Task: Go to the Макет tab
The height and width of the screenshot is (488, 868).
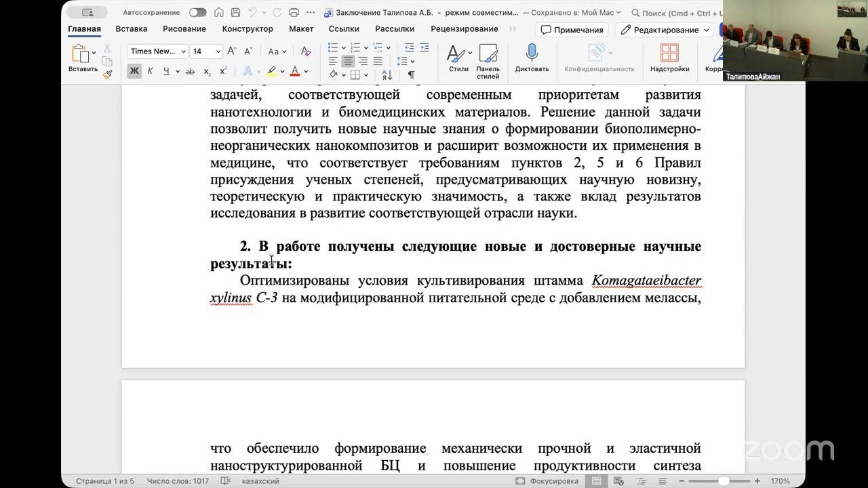Action: click(x=301, y=29)
